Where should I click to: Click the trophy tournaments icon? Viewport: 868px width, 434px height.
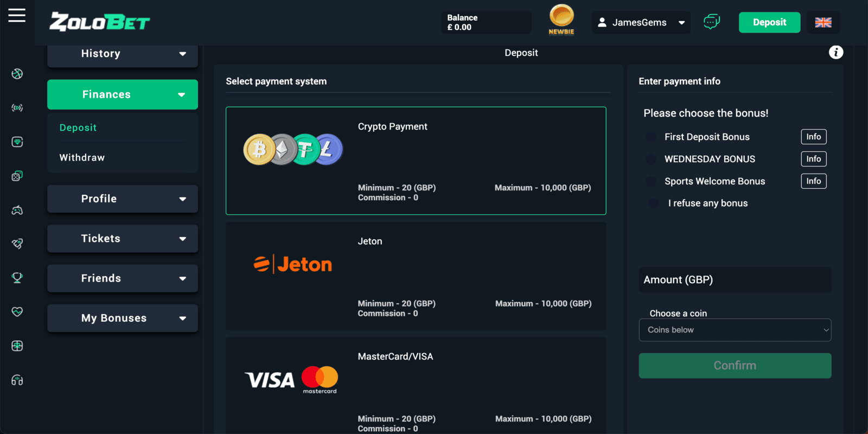[17, 278]
